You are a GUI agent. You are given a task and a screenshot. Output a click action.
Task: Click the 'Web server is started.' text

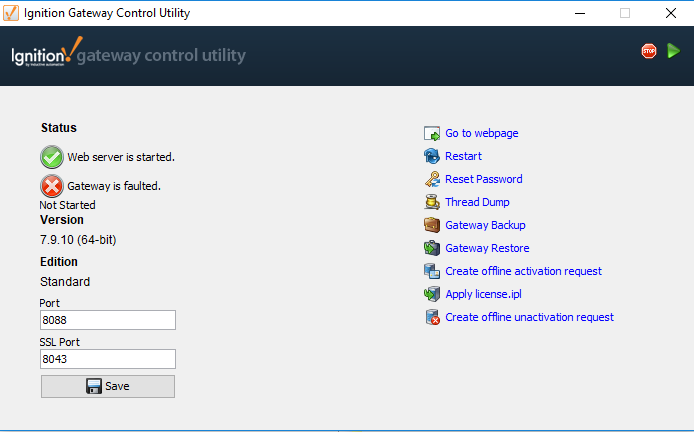coord(121,157)
